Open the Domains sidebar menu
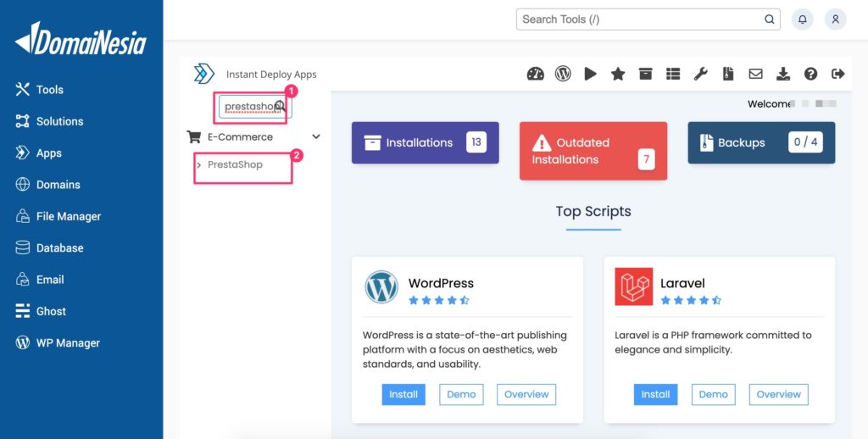Viewport: 868px width, 439px height. (47, 185)
